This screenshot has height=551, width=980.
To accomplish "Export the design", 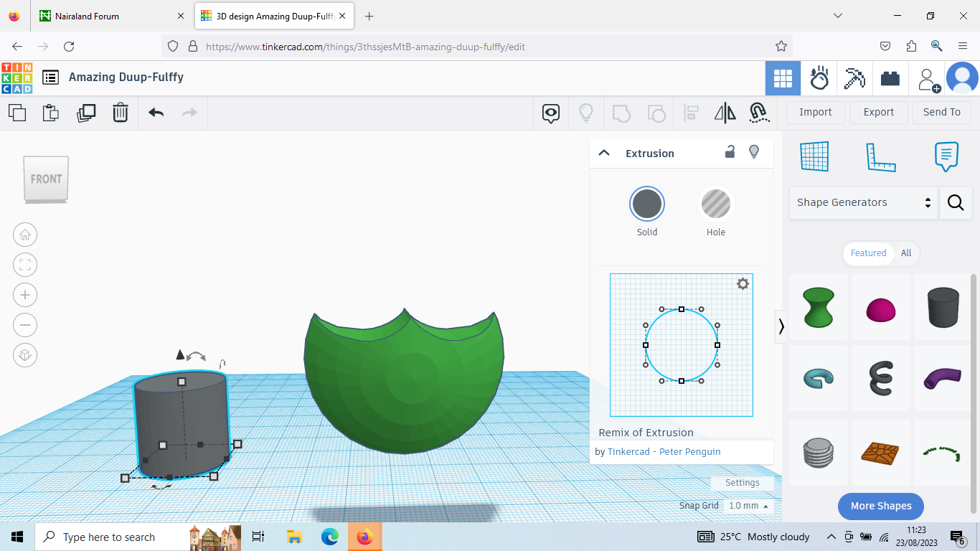I will pyautogui.click(x=878, y=112).
